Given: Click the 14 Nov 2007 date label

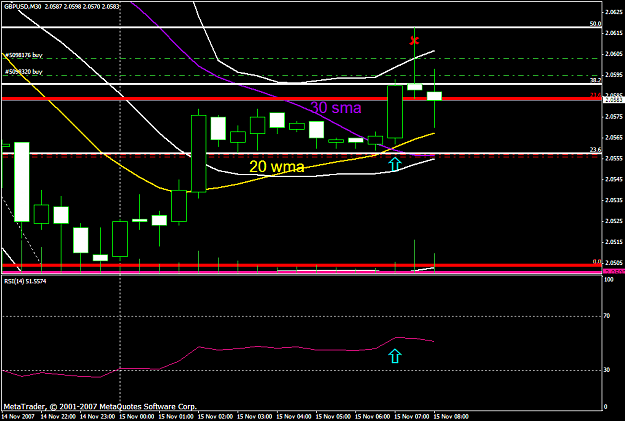Looking at the screenshot, I should click(18, 417).
